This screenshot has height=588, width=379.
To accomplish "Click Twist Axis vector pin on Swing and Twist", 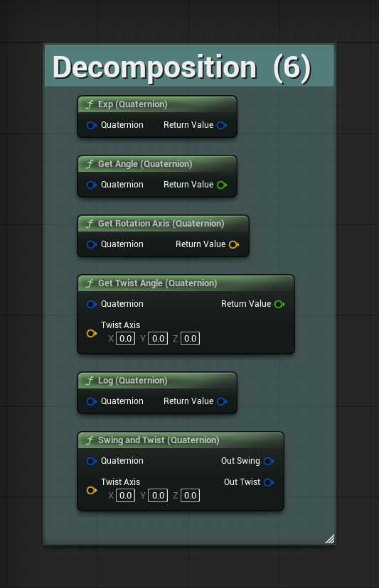I will pos(91,490).
